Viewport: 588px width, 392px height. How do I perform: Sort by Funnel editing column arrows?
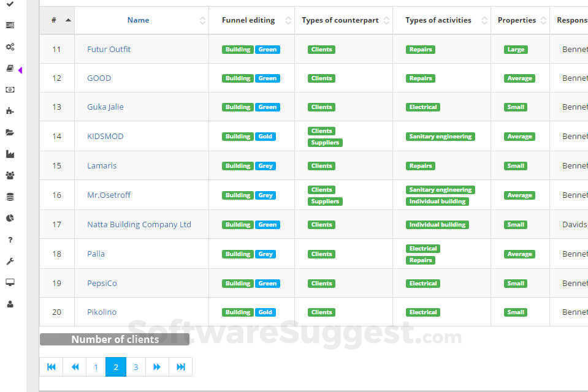[x=288, y=20]
